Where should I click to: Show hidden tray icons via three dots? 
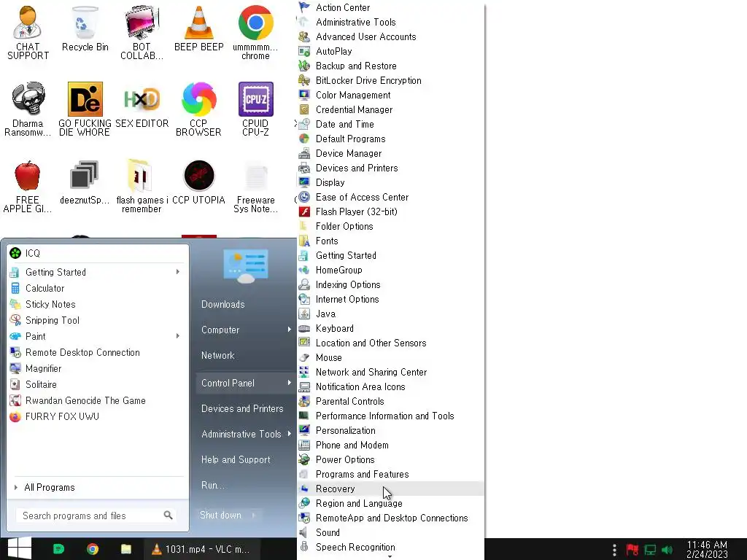[x=614, y=550]
